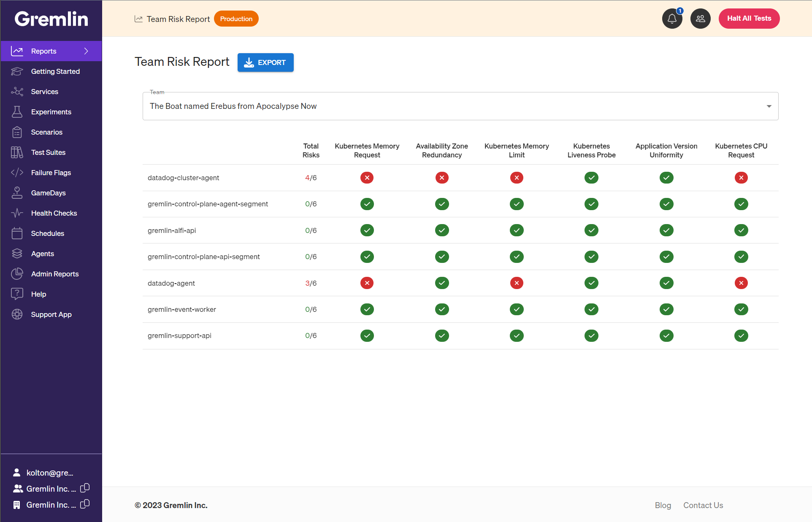Click the GameDays joystick icon
The width and height of the screenshot is (812, 522).
pos(17,193)
